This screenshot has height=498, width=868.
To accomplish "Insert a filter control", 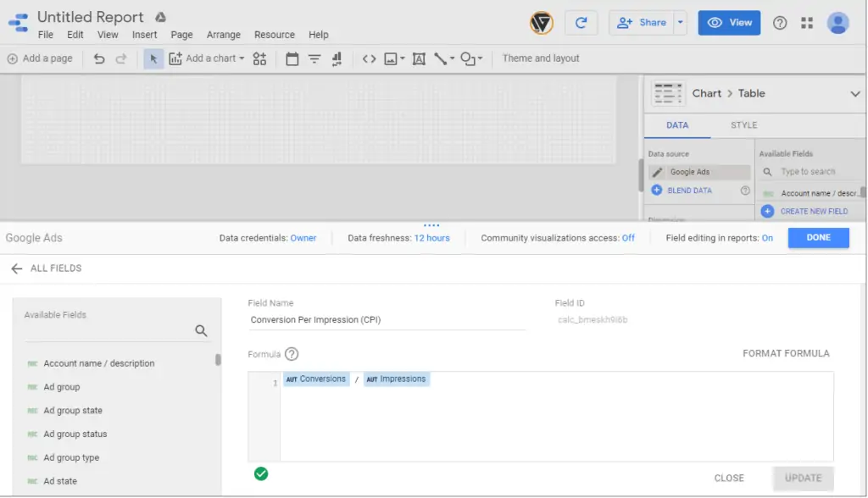I will (314, 58).
